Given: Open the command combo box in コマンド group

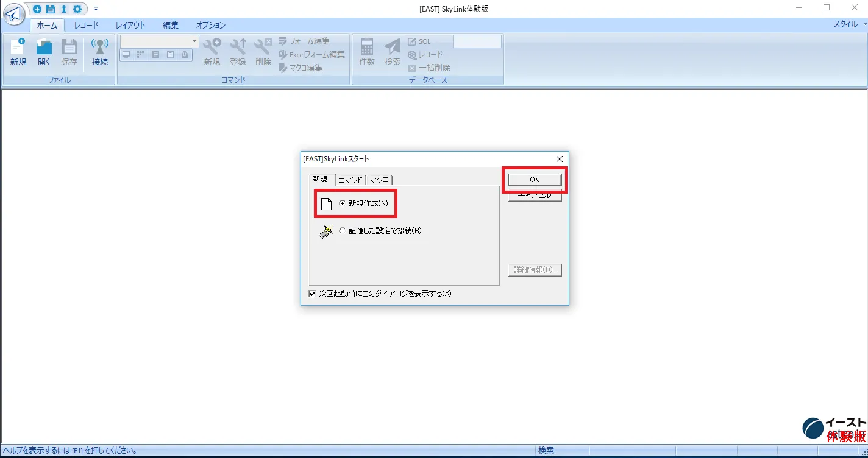Looking at the screenshot, I should 195,41.
